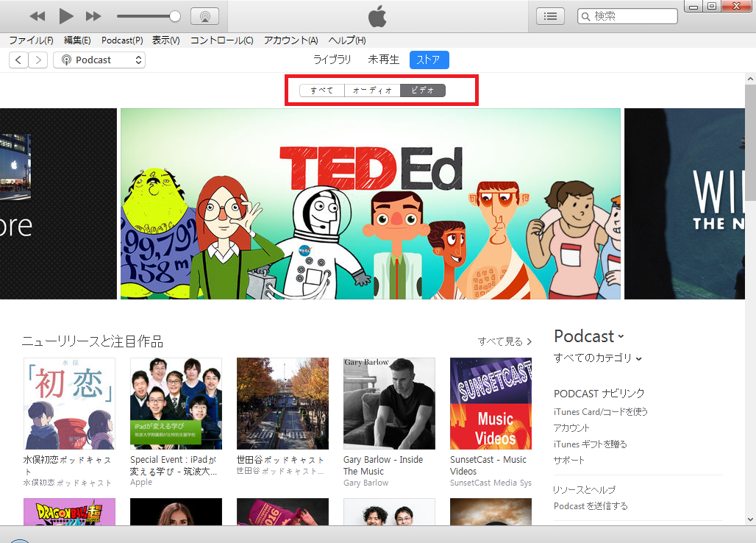Image resolution: width=756 pixels, height=543 pixels.
Task: Open Gary Barlow Inside The Music artwork
Action: click(389, 404)
